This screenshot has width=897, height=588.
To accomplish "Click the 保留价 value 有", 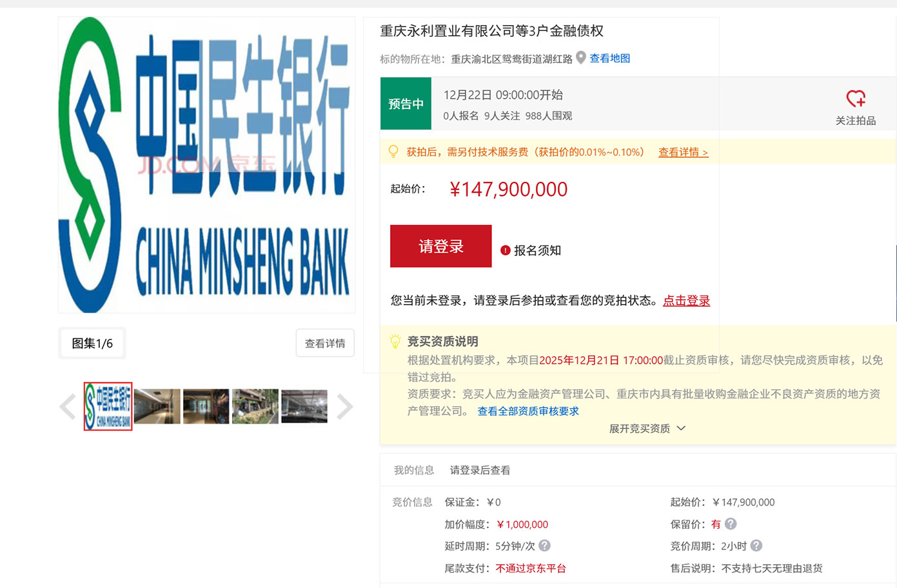I will (716, 525).
